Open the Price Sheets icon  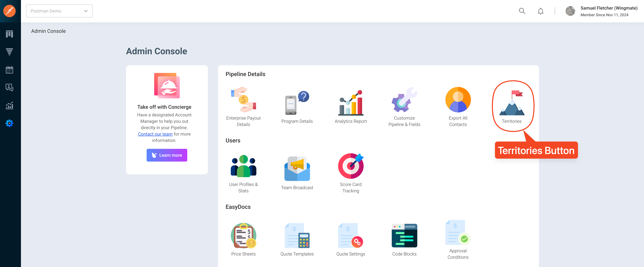point(243,235)
